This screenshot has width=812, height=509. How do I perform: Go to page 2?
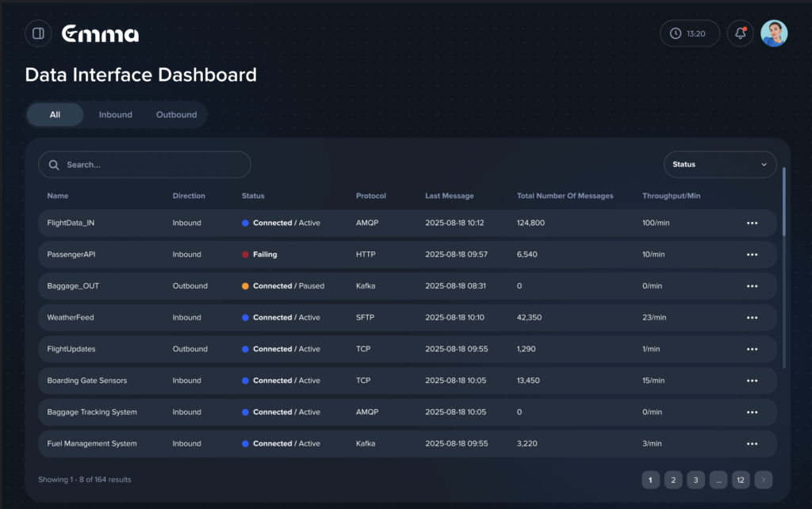pos(672,480)
